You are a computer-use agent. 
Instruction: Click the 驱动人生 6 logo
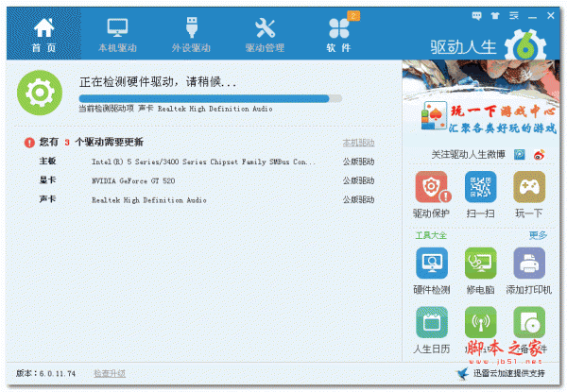pos(489,46)
